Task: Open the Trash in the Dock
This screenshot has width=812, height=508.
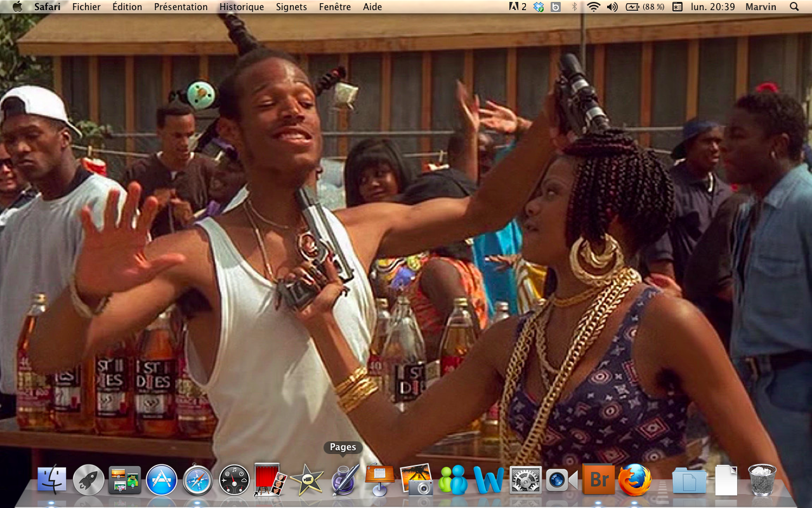Action: 762,479
